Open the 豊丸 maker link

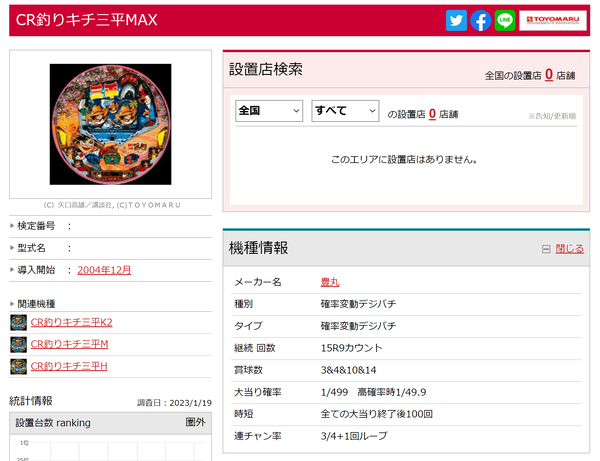(330, 282)
